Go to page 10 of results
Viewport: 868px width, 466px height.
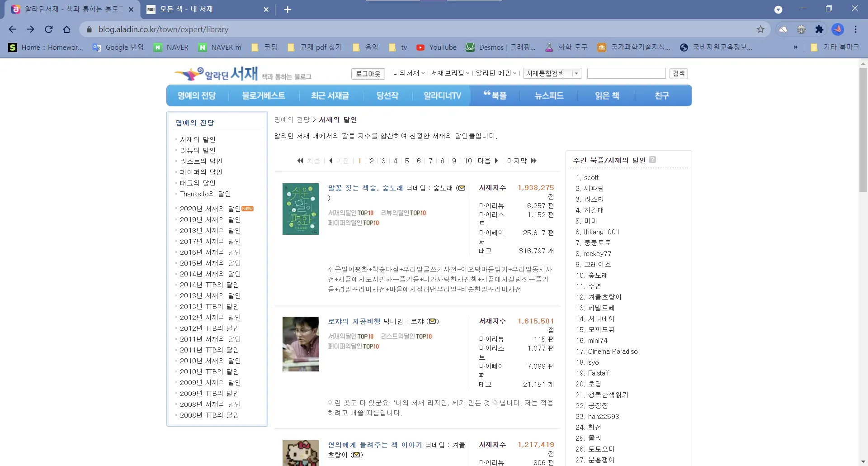(468, 161)
